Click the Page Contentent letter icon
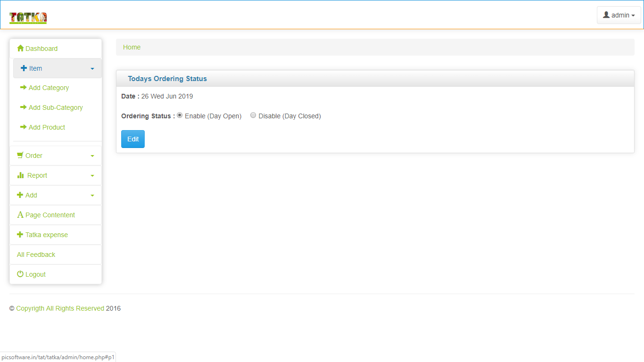Viewport: 644px width, 362px height. click(x=20, y=215)
